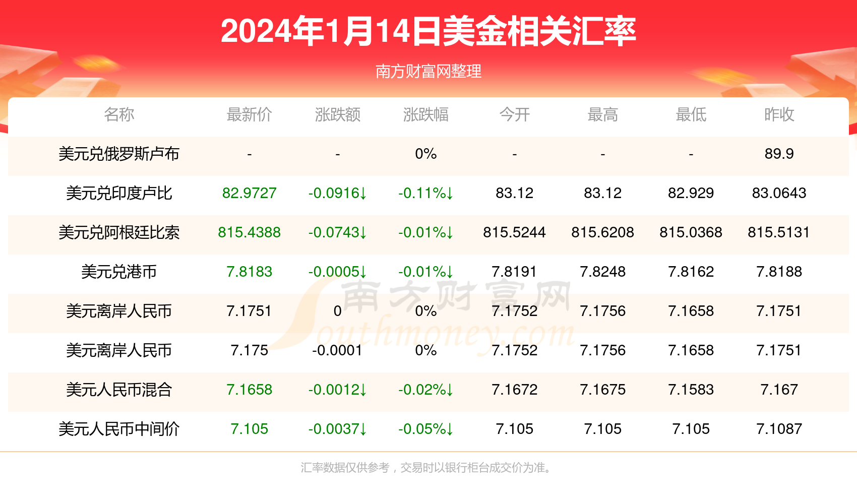Screen dimensions: 857x504
Task: Click the peso latest price 815.4388
Action: click(249, 232)
